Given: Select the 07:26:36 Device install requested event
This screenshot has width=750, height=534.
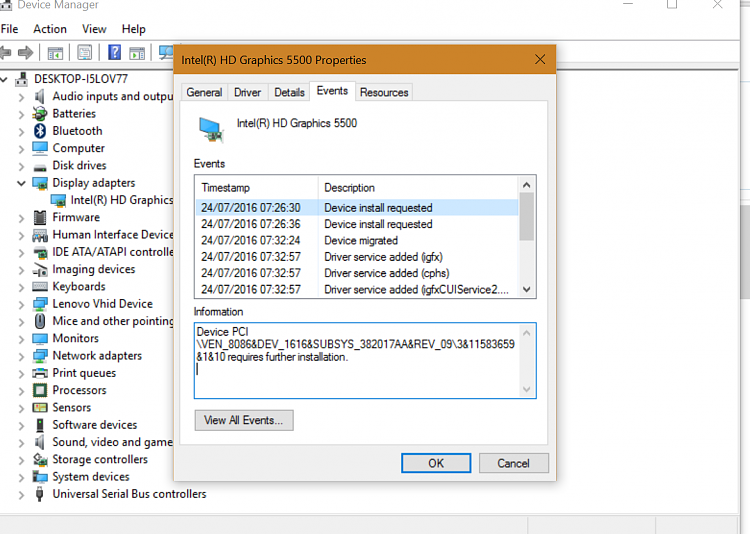Looking at the screenshot, I should point(357,224).
